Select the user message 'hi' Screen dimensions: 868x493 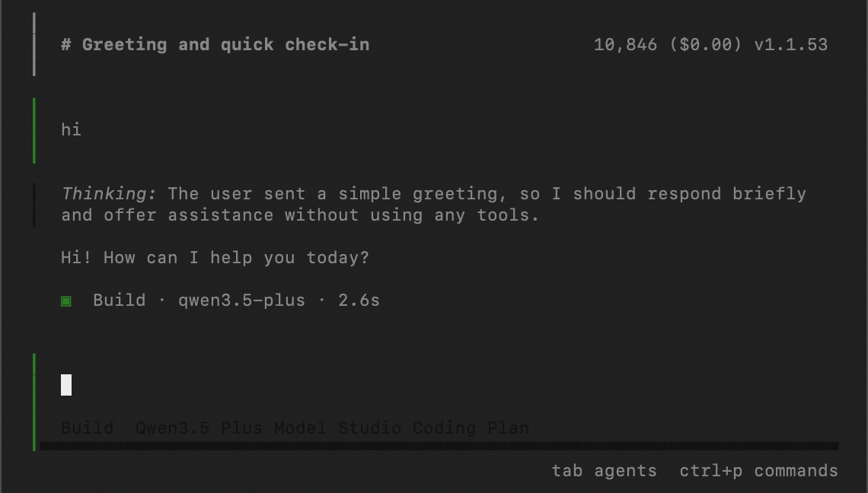click(x=71, y=130)
